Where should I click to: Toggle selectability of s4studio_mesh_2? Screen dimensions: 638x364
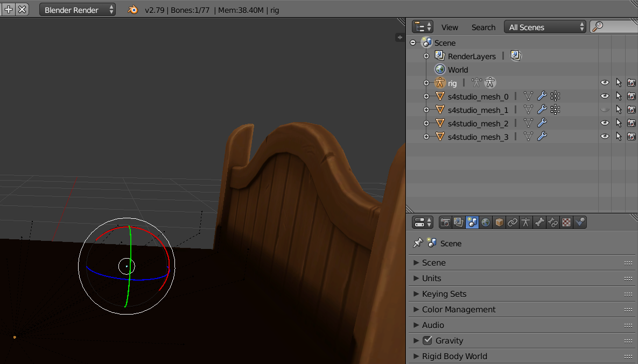click(x=619, y=123)
